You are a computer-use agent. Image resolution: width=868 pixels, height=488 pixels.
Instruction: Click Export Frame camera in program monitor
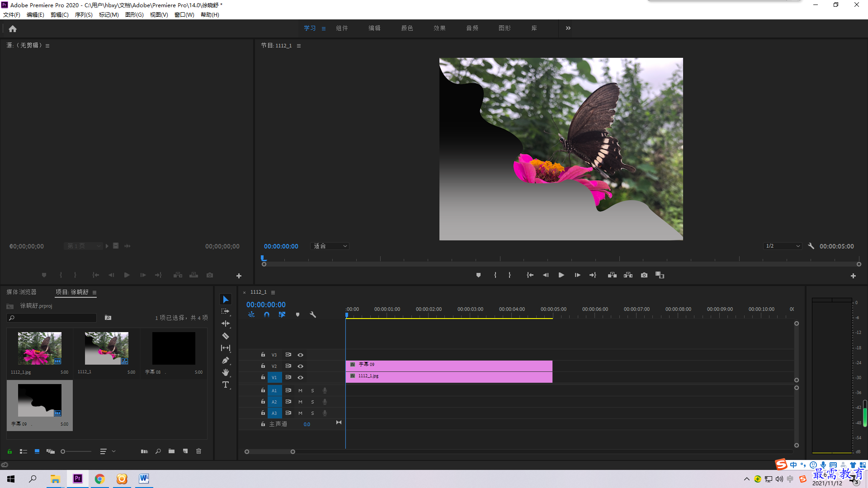(644, 275)
